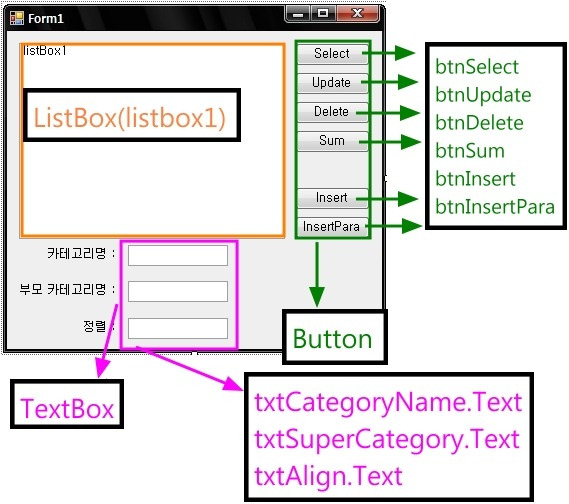The height and width of the screenshot is (504, 569).
Task: Click the 정렬 label
Action: tap(99, 326)
